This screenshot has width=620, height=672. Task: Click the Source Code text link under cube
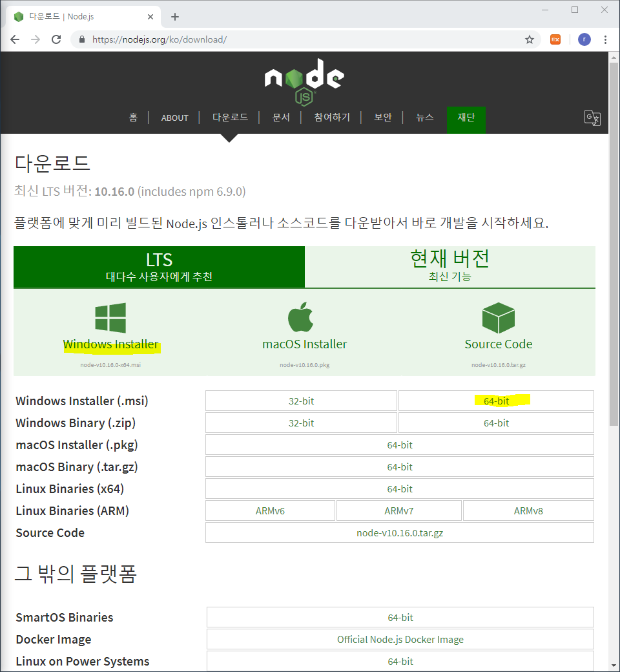pyautogui.click(x=499, y=344)
